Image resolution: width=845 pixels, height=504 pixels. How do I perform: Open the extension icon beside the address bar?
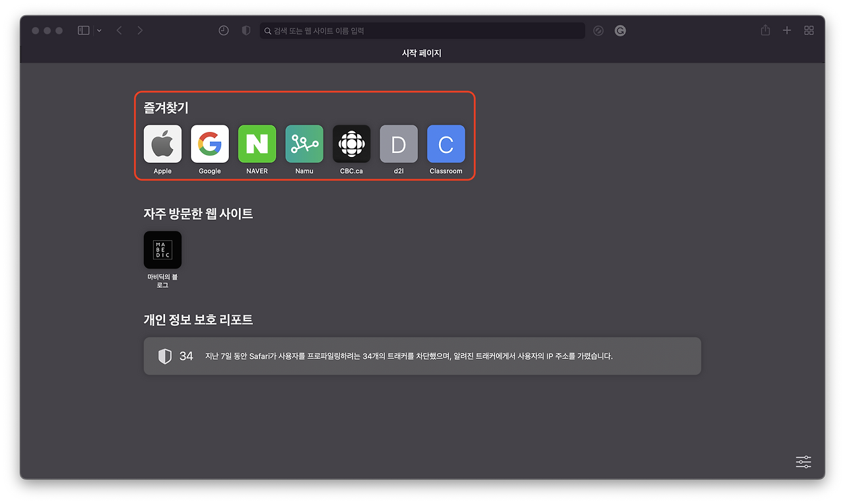(620, 30)
